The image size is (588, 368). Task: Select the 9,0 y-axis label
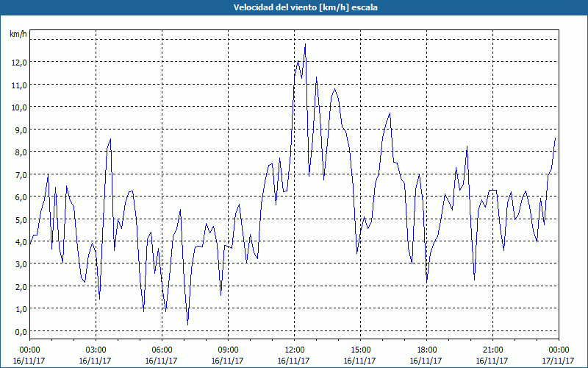[21, 130]
